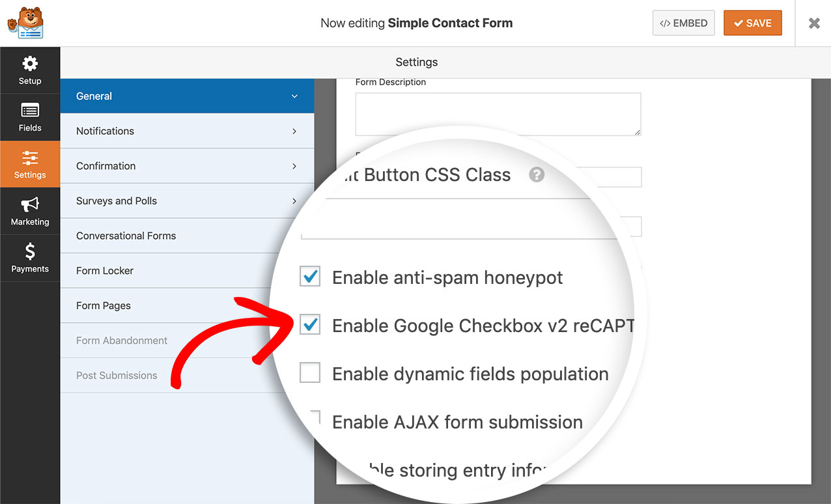
Task: Click the code brackets icon inside EMBED
Action: coord(664,23)
